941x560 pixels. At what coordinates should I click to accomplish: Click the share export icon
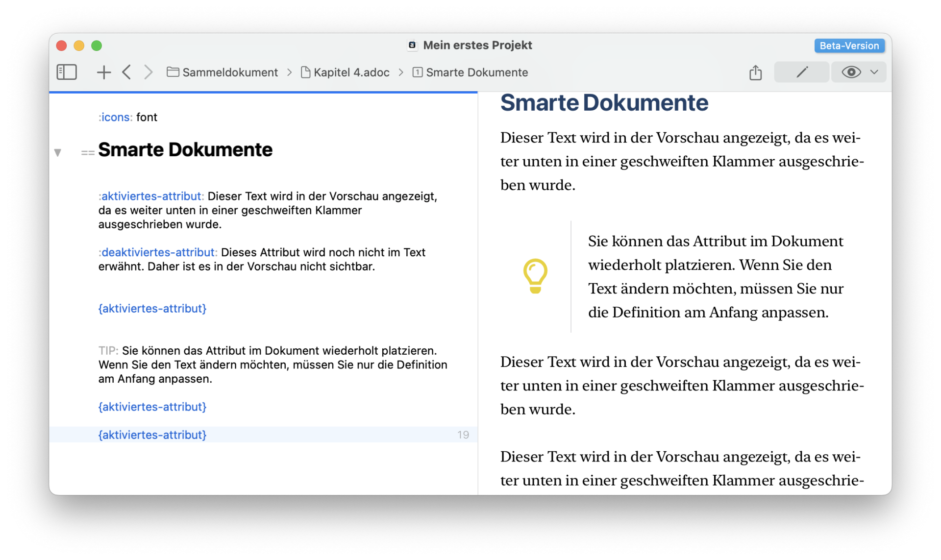[x=755, y=72]
